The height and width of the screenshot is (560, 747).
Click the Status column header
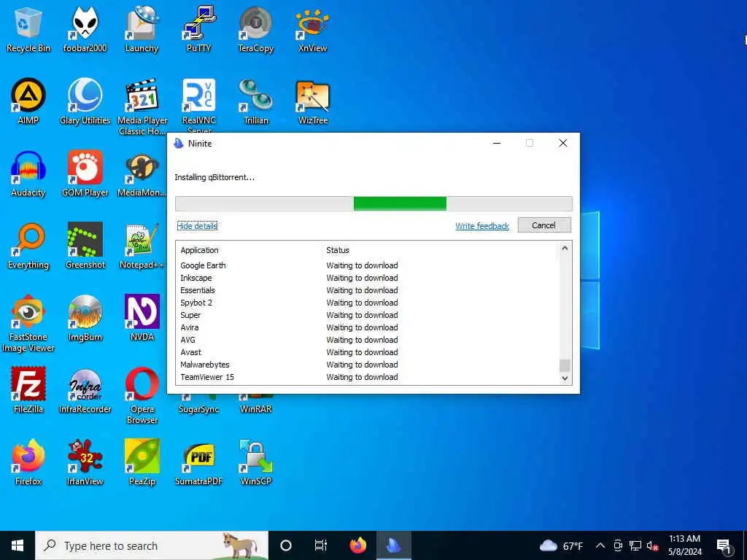(439, 250)
